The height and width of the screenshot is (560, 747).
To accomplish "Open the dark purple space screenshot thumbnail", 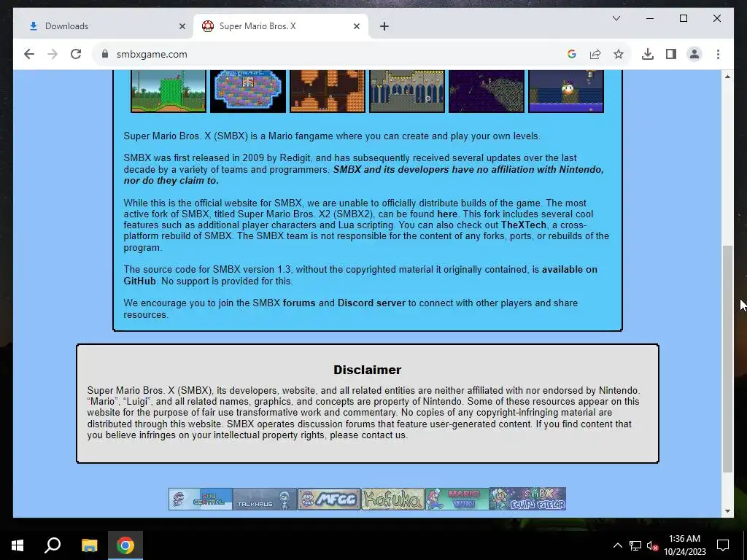I will click(487, 91).
